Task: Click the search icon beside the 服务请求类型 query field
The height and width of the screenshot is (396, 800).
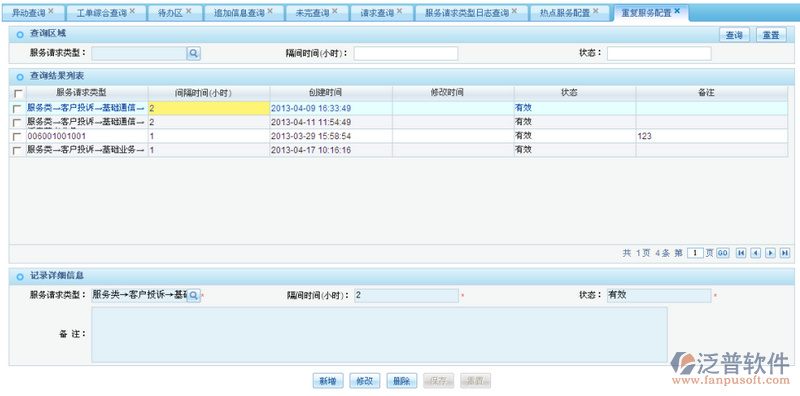Action: point(194,53)
